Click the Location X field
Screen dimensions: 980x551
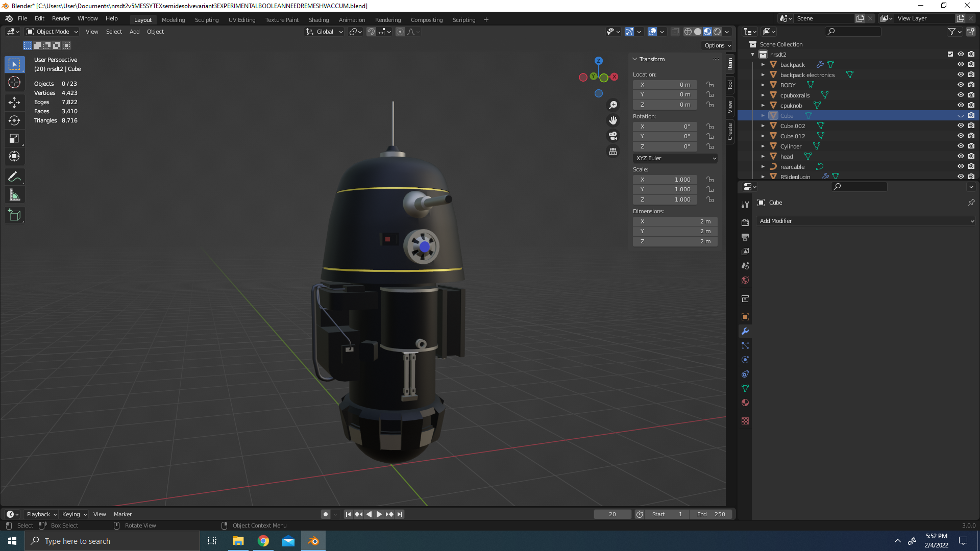[x=665, y=85]
